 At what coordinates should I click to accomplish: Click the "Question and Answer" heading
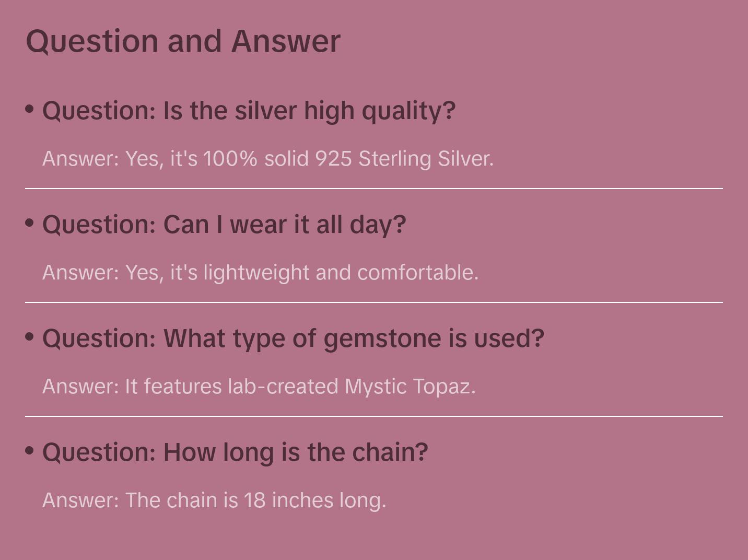[x=183, y=41]
